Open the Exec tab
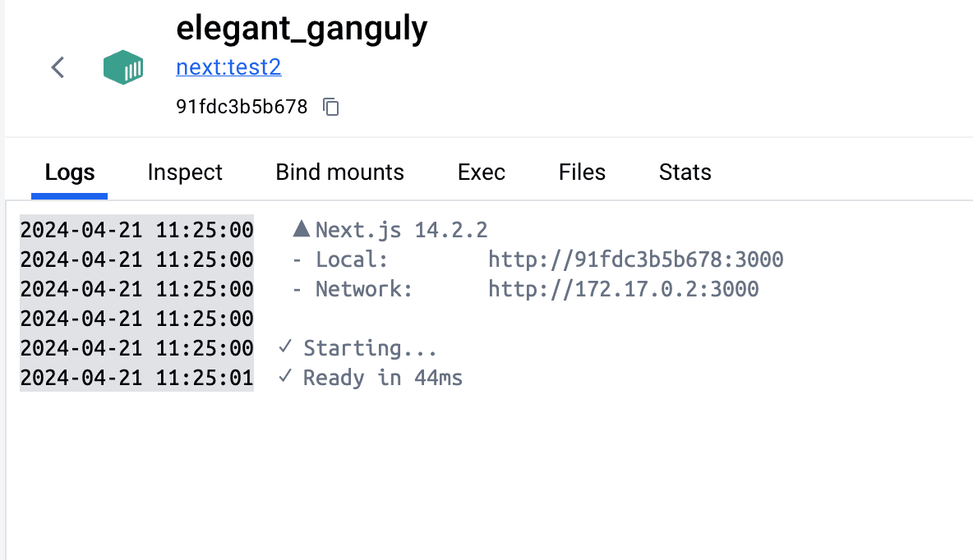 pos(481,172)
